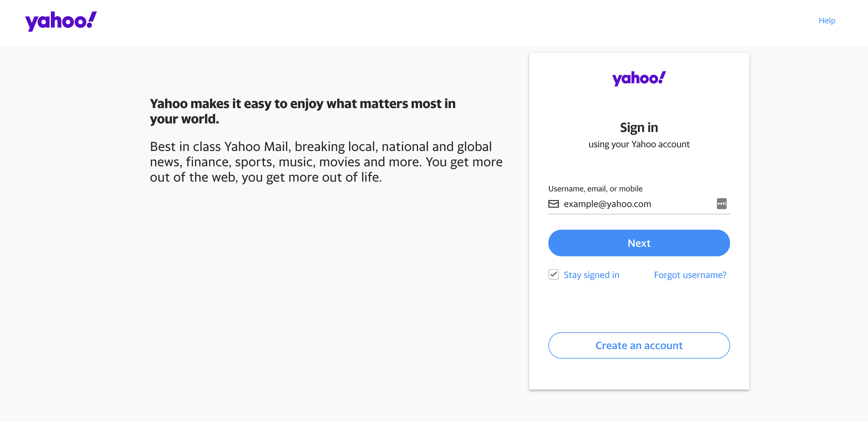Click the using your Yahoo account subtitle
The image size is (868, 422).
click(639, 144)
